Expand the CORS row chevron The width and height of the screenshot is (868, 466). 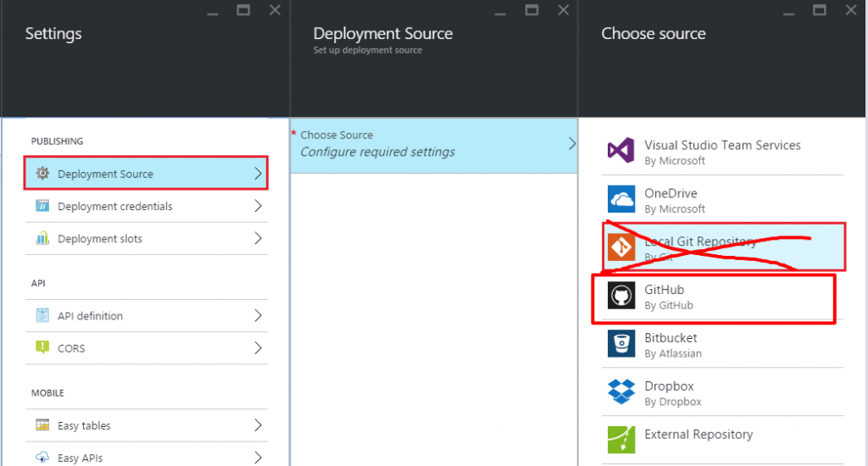pos(258,347)
